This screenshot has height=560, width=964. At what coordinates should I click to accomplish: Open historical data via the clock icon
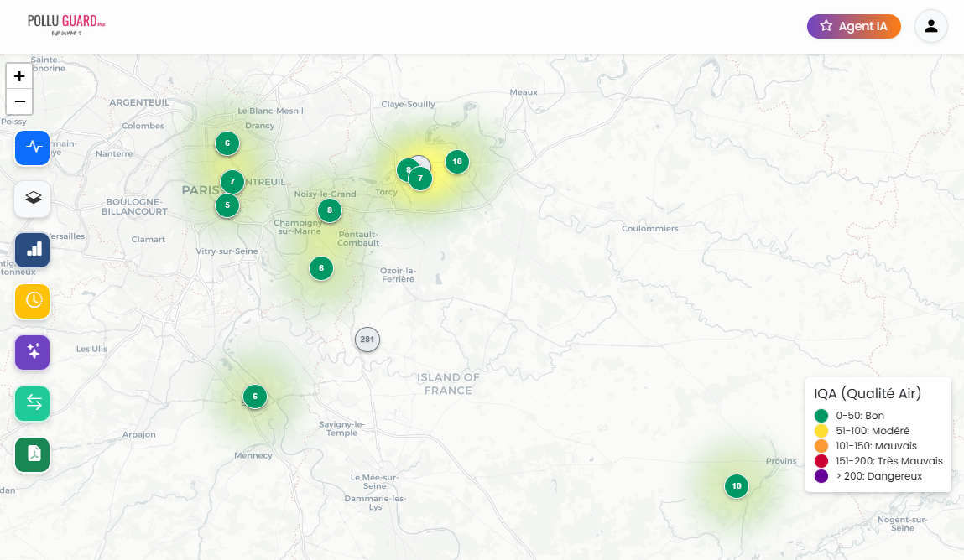[x=32, y=301]
